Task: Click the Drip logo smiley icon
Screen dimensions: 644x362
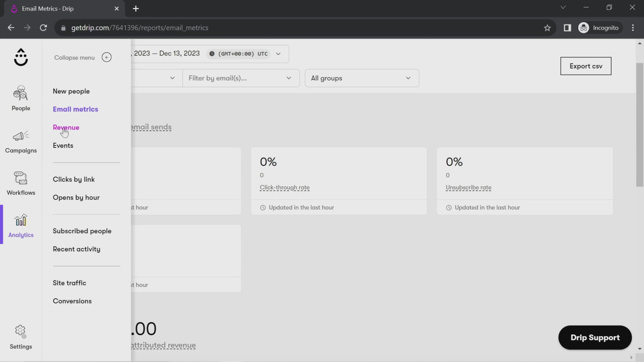Action: pyautogui.click(x=21, y=57)
